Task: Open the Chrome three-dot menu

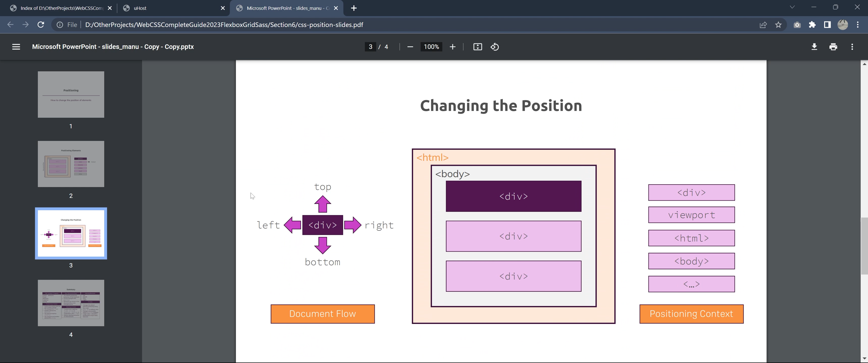Action: [858, 25]
